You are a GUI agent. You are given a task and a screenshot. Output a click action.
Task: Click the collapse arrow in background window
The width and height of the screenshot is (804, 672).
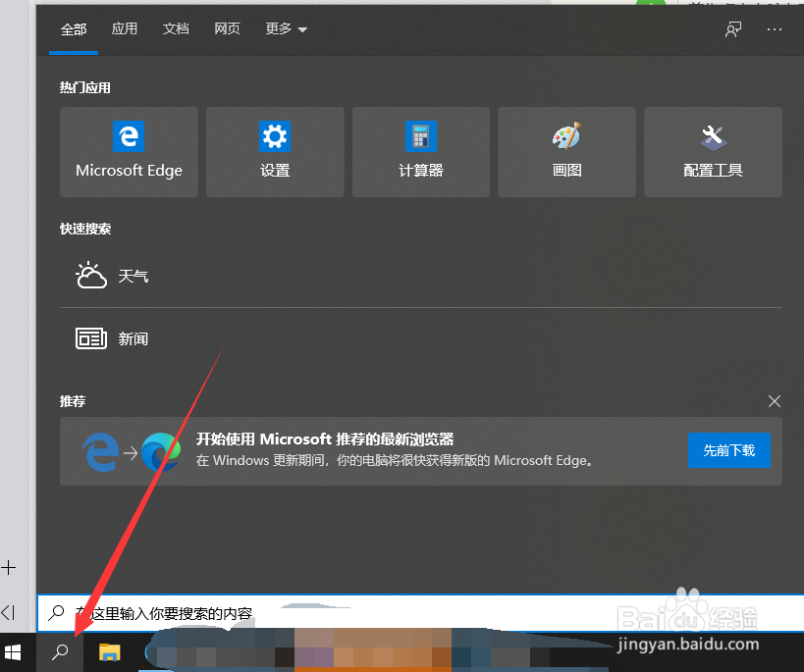(x=8, y=612)
